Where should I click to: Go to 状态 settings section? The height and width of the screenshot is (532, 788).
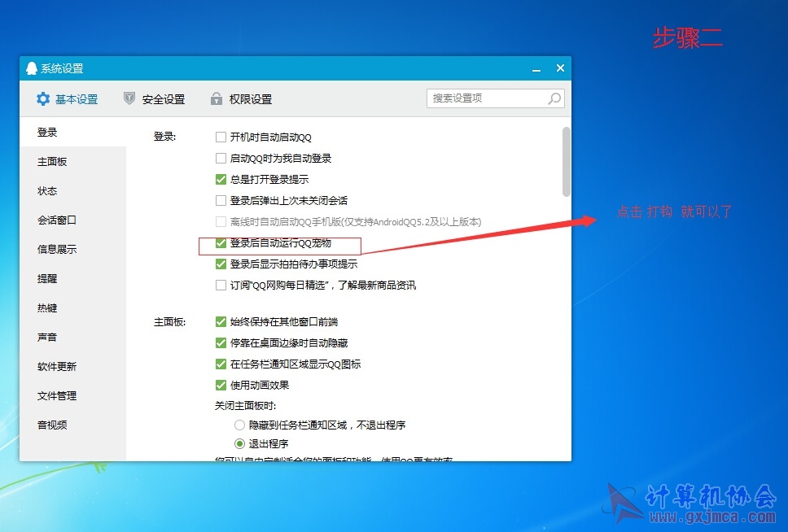tap(73, 191)
